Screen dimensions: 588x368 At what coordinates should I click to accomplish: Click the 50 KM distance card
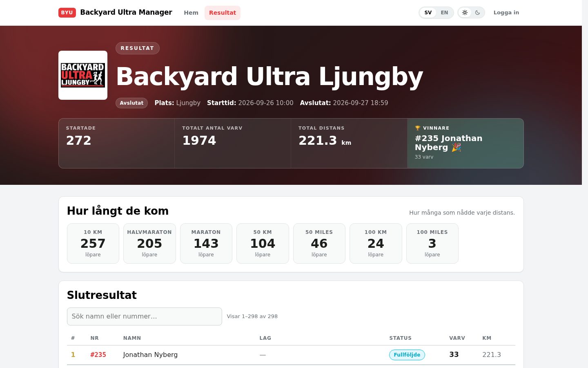tap(263, 243)
